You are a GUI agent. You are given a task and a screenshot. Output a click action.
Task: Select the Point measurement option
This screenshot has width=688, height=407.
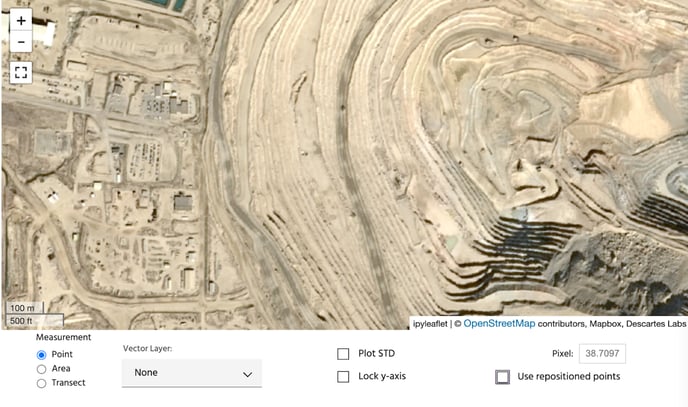point(41,354)
